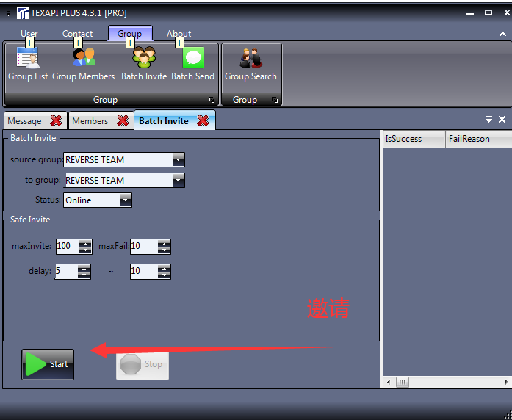Viewport: 512px width, 420px height.
Task: Close the Batch Invite tab
Action: coord(203,121)
